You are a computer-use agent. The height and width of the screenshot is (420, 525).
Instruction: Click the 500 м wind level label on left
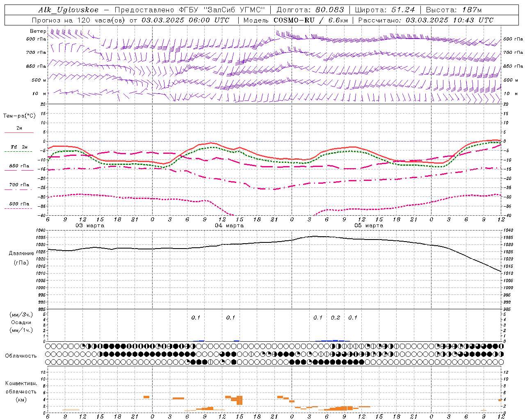tap(39, 80)
